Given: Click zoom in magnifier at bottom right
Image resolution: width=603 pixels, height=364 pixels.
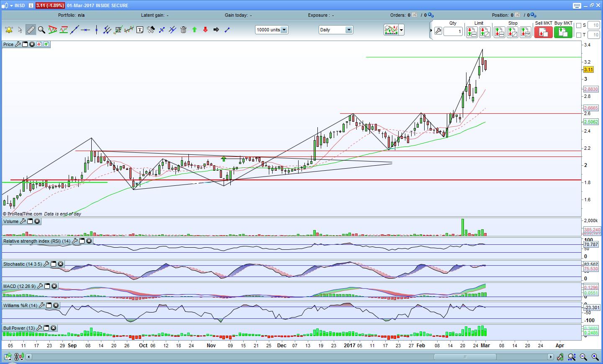Looking at the screenshot, I should click(x=595, y=357).
